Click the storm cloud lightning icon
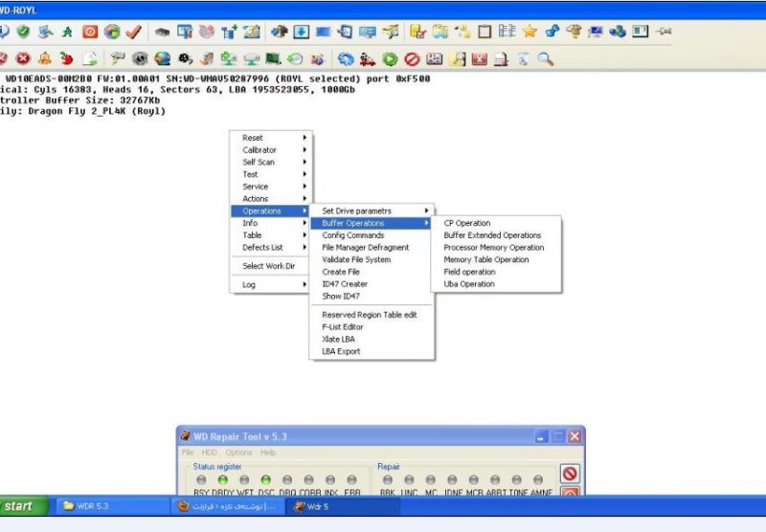The image size is (766, 532). pos(118,59)
